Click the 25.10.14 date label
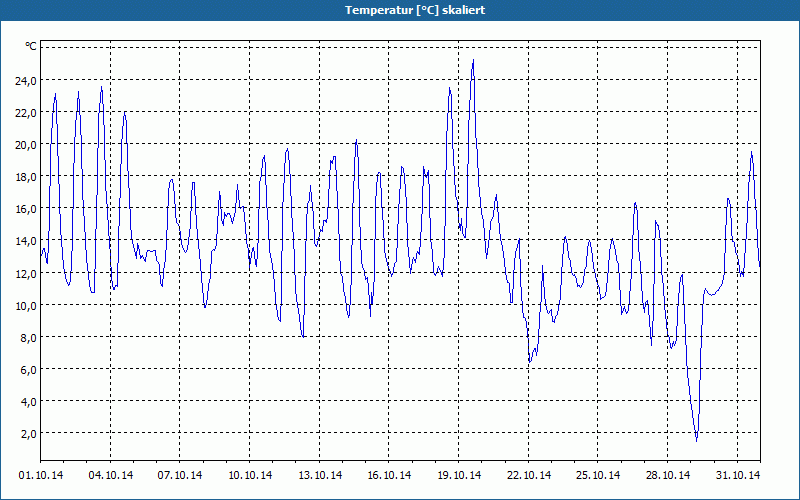The height and width of the screenshot is (500, 800). click(598, 475)
